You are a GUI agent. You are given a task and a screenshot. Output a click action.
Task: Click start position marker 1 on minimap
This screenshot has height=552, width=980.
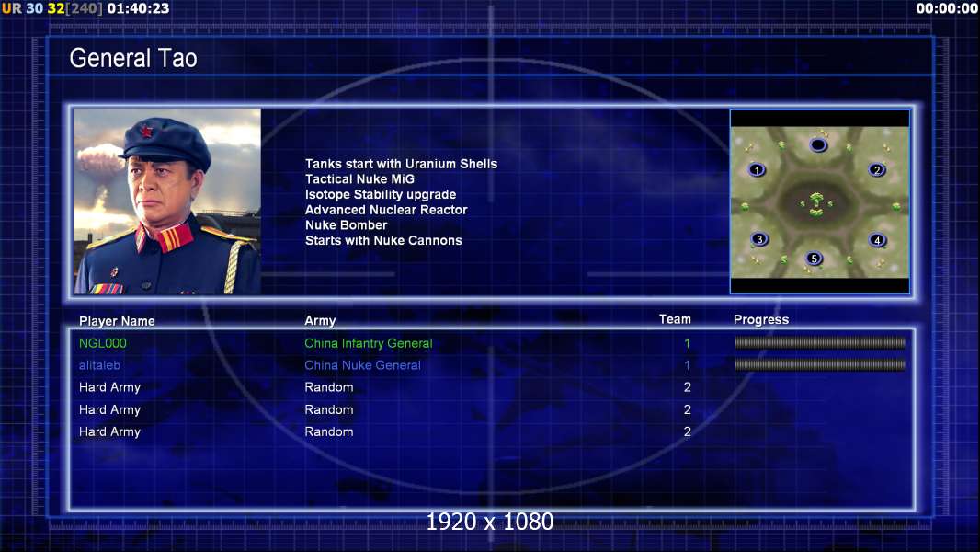click(757, 169)
